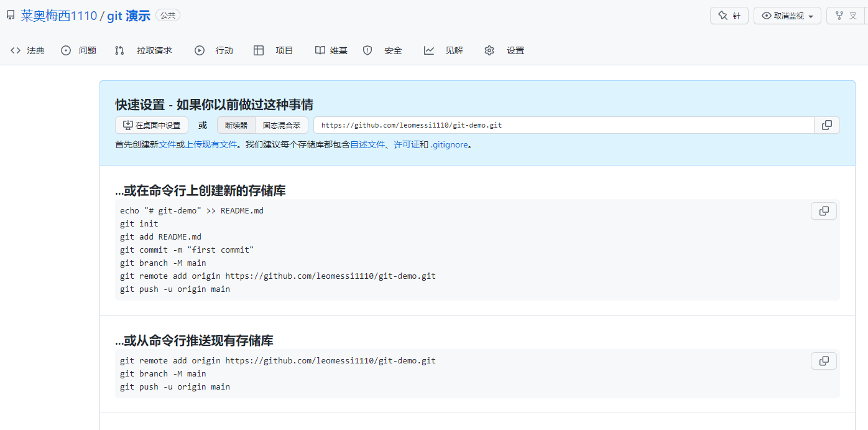Open the 项目 projects tab
Image resolution: width=868 pixels, height=430 pixels.
[x=274, y=50]
